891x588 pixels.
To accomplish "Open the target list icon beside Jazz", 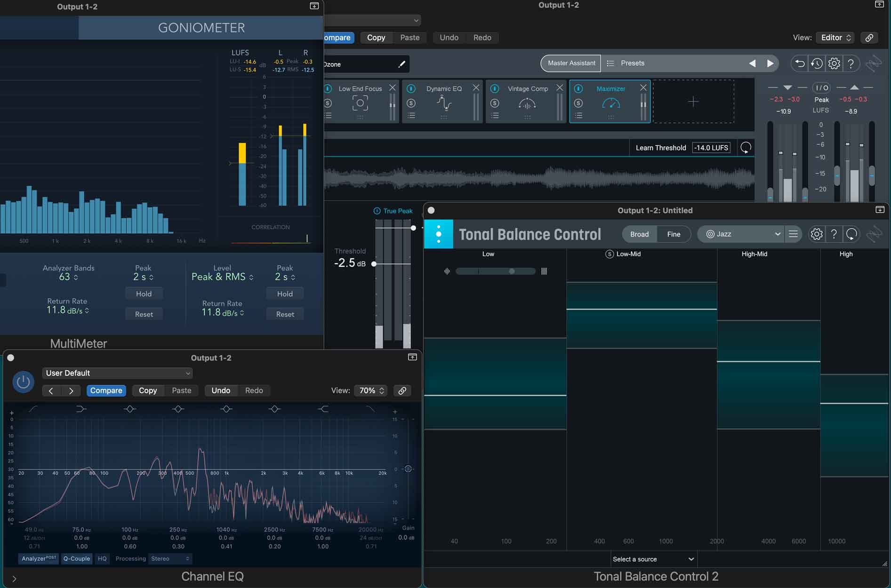I will tap(793, 234).
